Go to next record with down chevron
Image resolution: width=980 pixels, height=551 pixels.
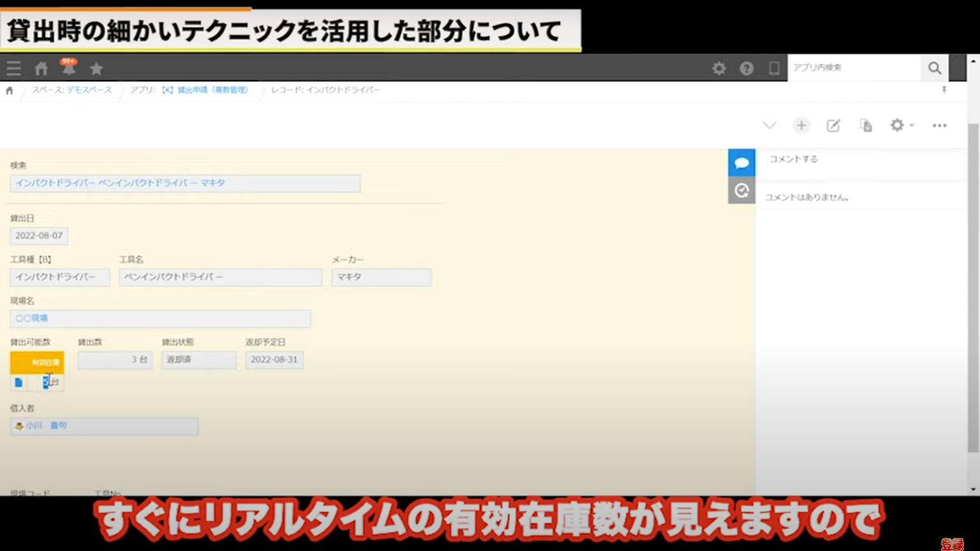769,126
